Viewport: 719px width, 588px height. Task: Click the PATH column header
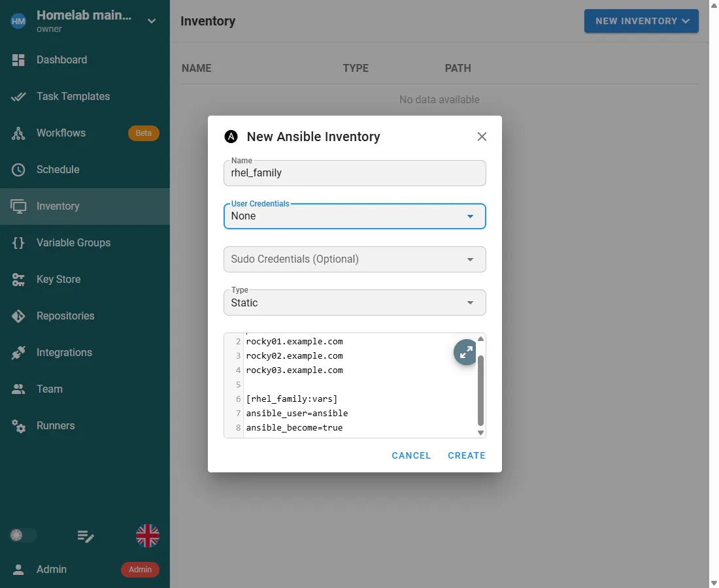tap(458, 69)
